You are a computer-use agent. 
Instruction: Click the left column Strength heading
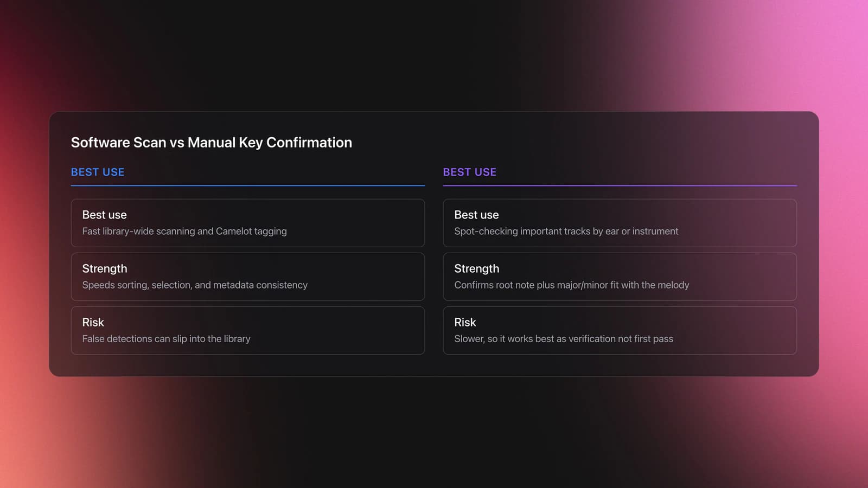(105, 269)
